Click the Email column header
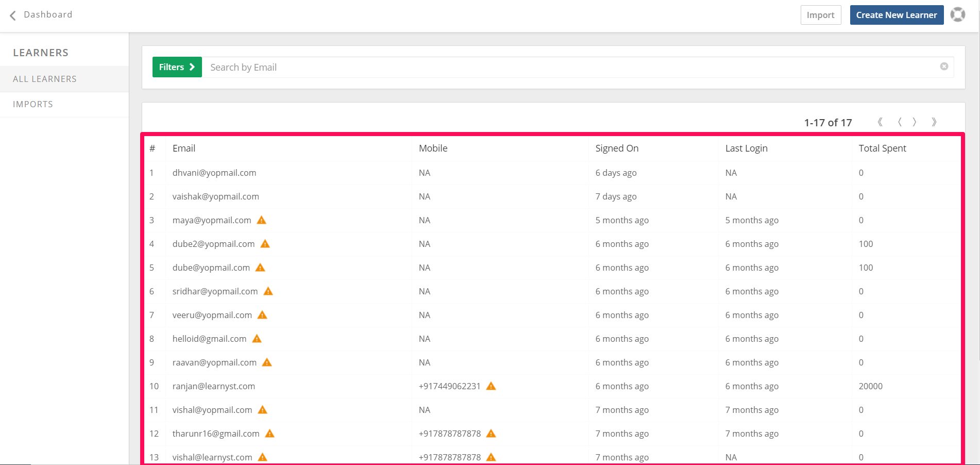The width and height of the screenshot is (980, 465). (x=184, y=148)
